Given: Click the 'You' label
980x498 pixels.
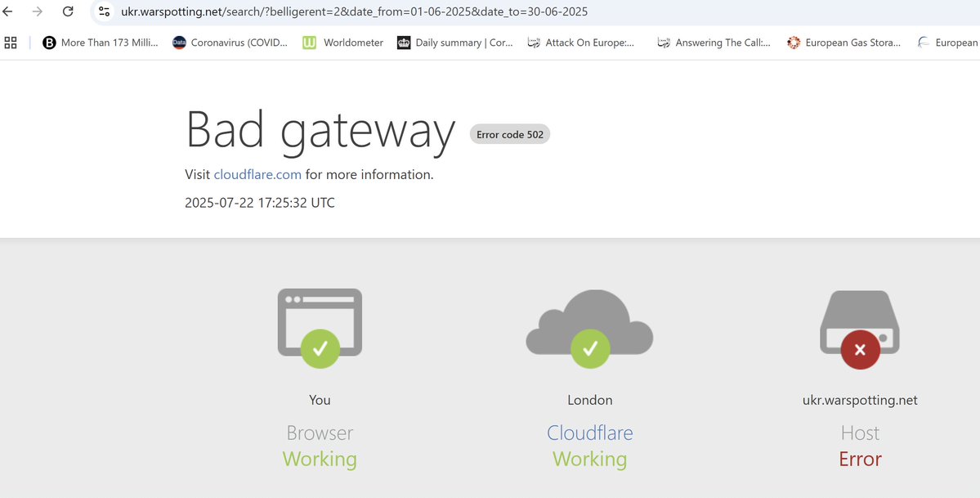Looking at the screenshot, I should (320, 400).
